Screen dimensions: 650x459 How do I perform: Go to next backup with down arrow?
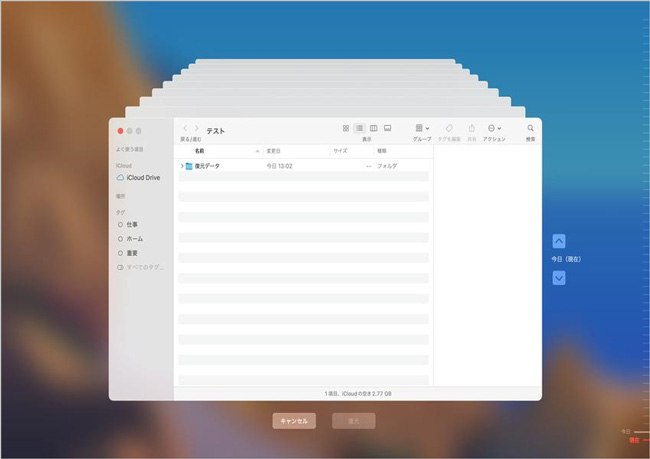click(559, 278)
